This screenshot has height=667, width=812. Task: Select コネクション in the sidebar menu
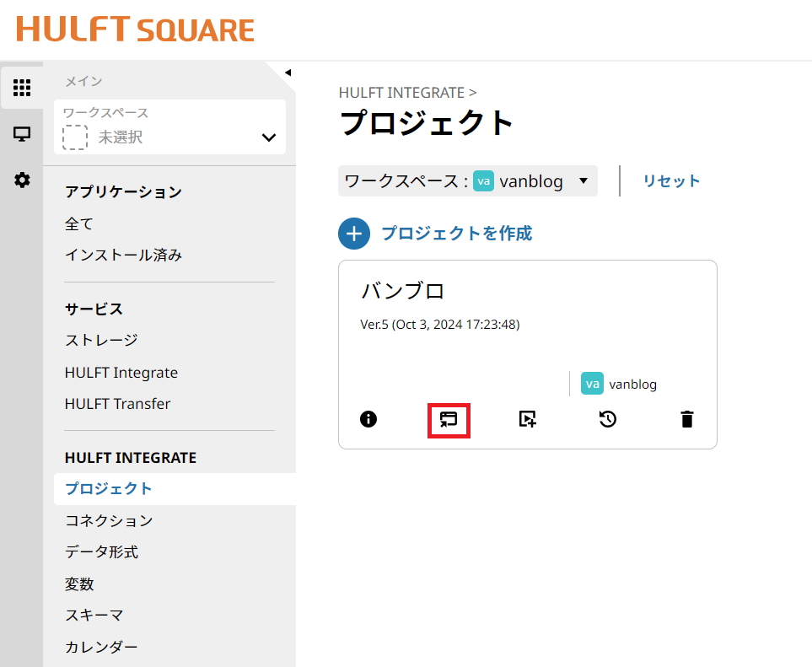pyautogui.click(x=108, y=521)
